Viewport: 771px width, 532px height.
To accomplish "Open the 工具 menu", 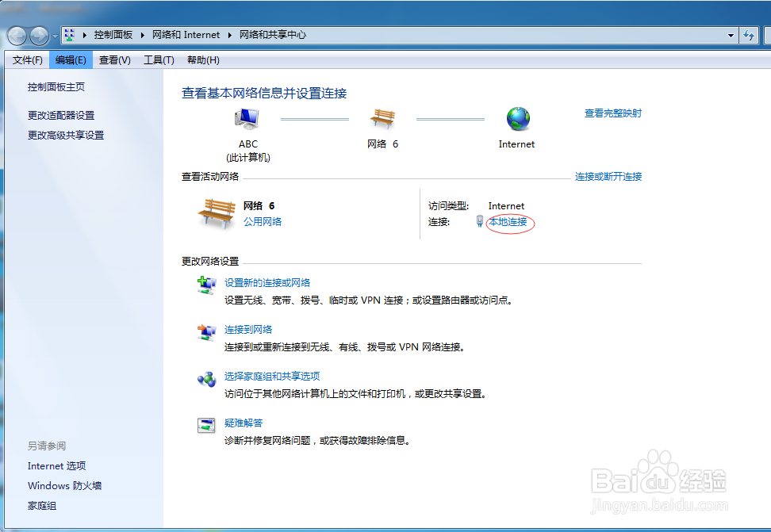I will (x=159, y=59).
